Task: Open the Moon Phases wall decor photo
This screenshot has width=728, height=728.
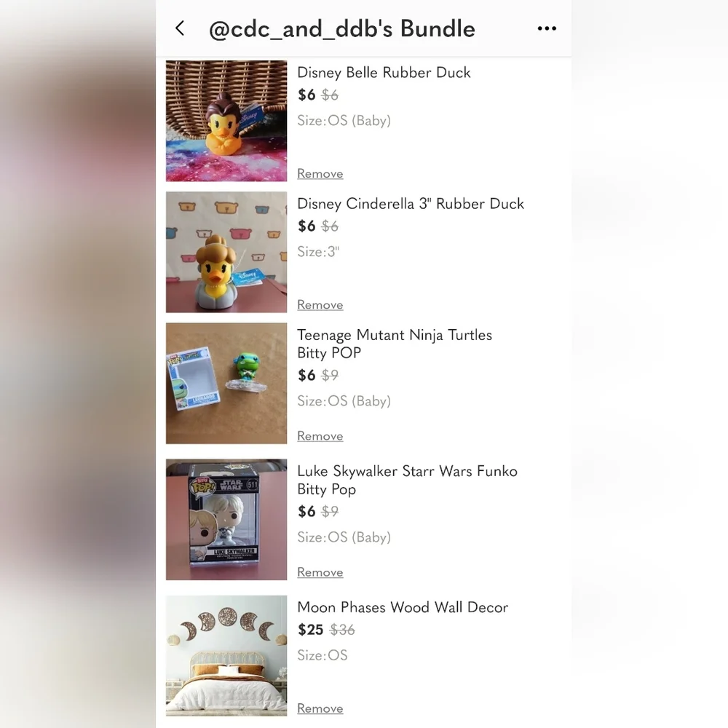Action: coord(226,656)
